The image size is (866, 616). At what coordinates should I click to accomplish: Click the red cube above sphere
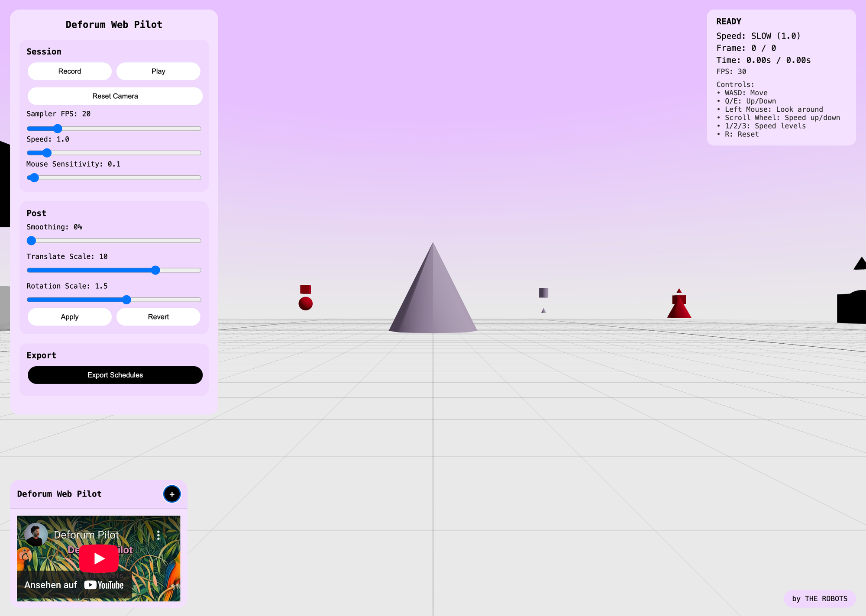tap(306, 289)
